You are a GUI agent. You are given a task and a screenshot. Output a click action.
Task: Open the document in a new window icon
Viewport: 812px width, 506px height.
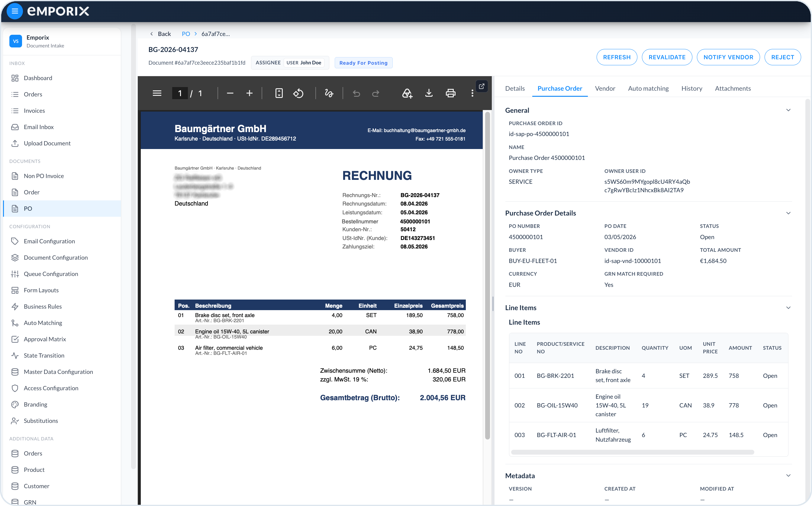481,86
